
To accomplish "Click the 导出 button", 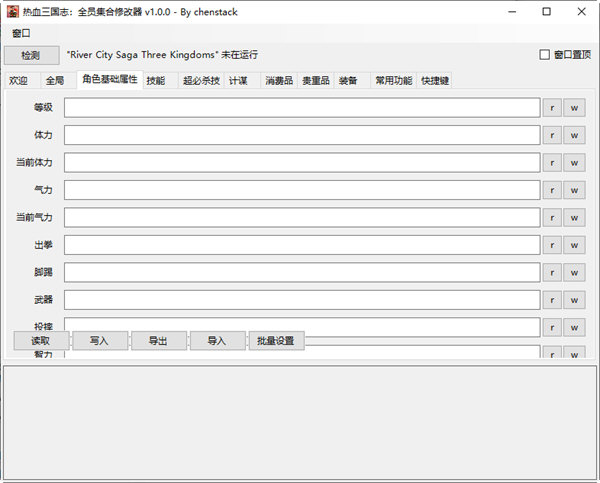I will (x=159, y=341).
